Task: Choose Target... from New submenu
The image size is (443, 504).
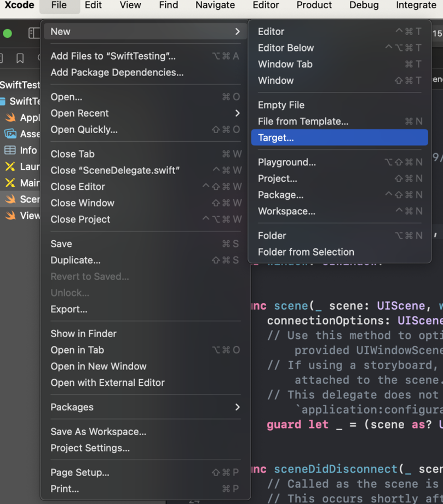Action: coord(340,137)
